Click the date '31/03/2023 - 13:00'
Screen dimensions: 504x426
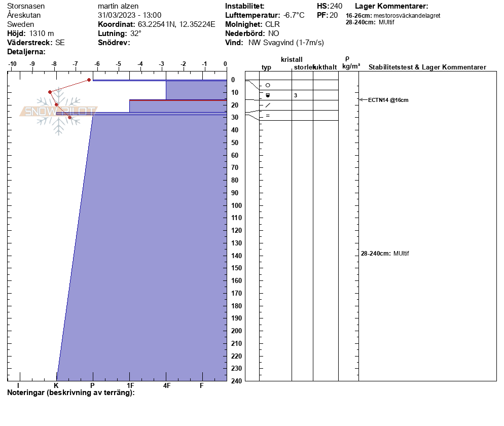(x=129, y=15)
